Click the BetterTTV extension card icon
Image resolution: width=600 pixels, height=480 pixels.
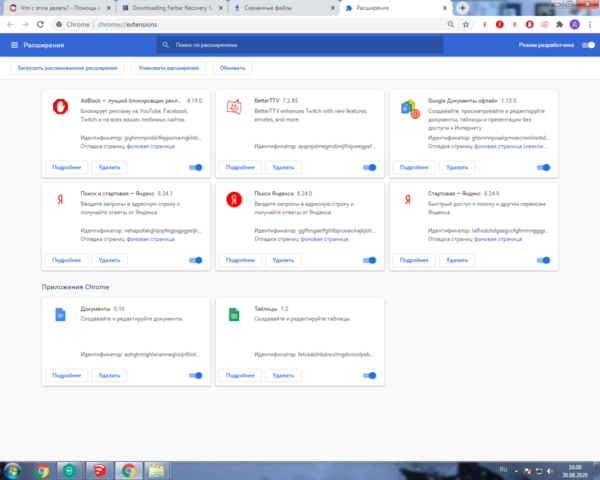tap(234, 107)
